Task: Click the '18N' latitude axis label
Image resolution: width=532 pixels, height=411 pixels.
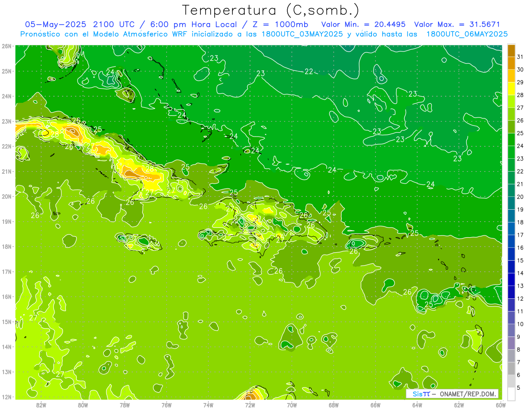Action: (x=6, y=247)
